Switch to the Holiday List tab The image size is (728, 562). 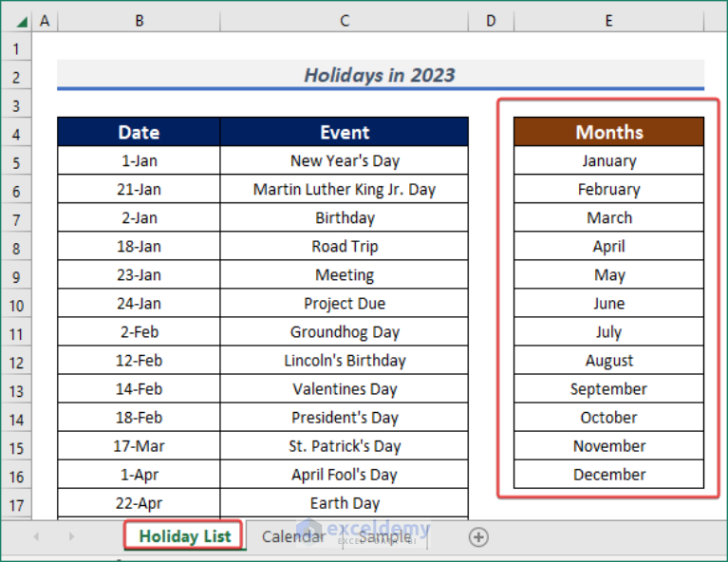pyautogui.click(x=184, y=536)
